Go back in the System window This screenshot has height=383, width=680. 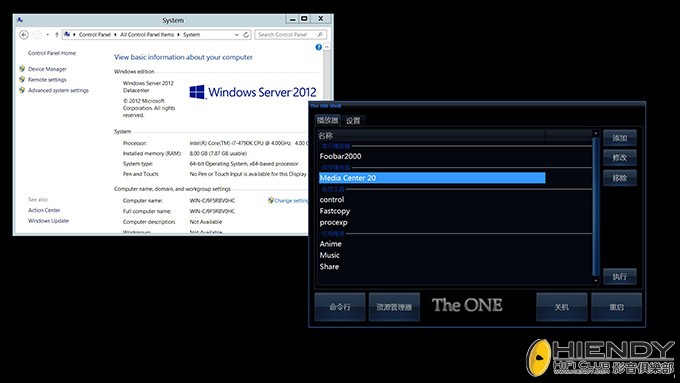pyautogui.click(x=24, y=35)
